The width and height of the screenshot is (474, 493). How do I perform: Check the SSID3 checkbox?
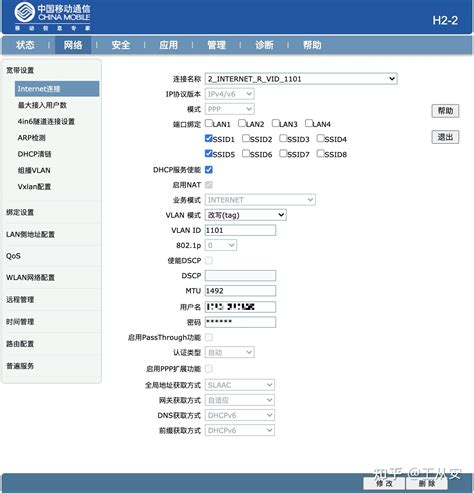283,138
